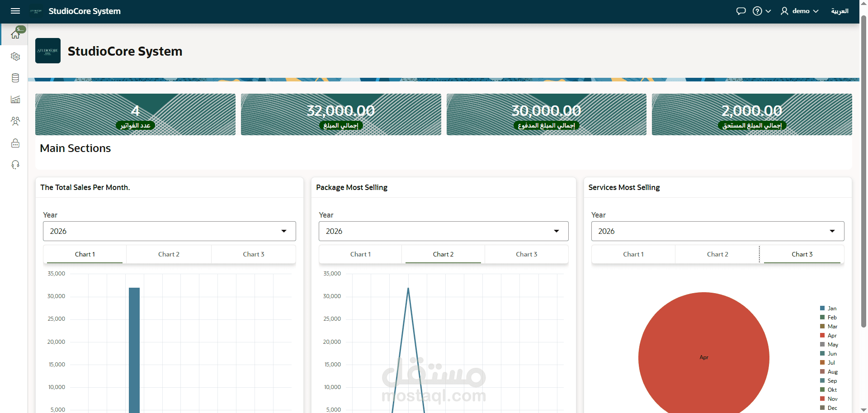Click the Feb legend color swatch
Screen dimensions: 868x413
[x=822, y=318]
